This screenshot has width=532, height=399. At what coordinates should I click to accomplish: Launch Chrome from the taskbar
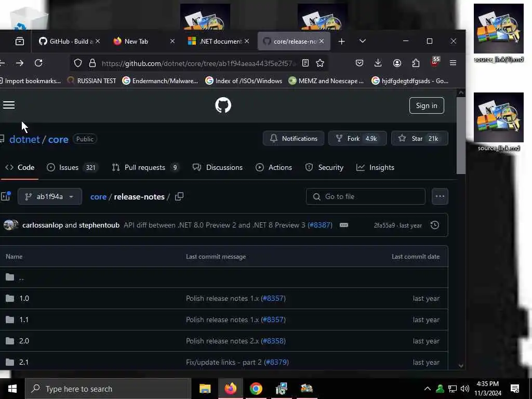(256, 389)
